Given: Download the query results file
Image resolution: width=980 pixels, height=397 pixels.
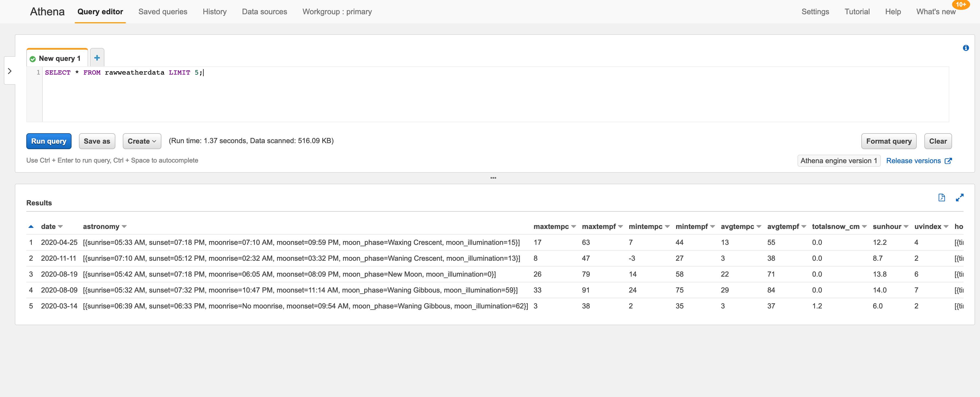Looking at the screenshot, I should click(x=942, y=198).
